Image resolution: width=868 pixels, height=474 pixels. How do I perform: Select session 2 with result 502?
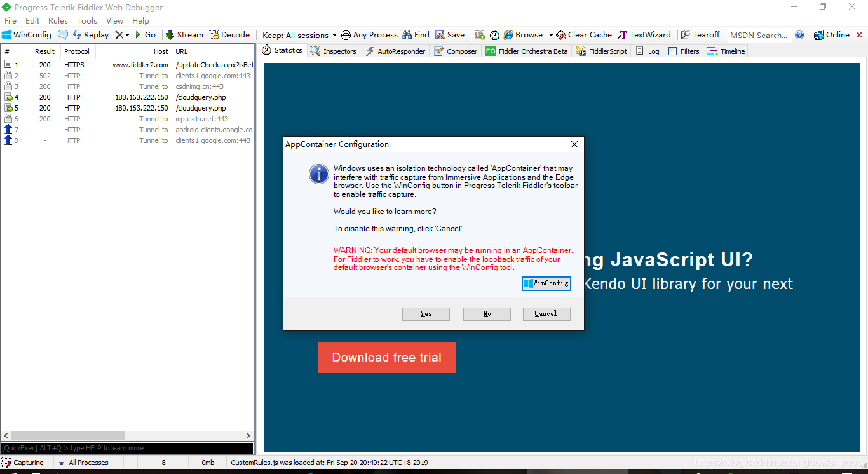point(127,76)
